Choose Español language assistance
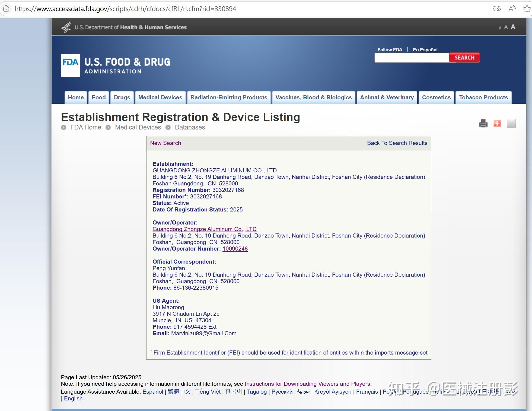The image size is (532, 411). click(x=153, y=392)
